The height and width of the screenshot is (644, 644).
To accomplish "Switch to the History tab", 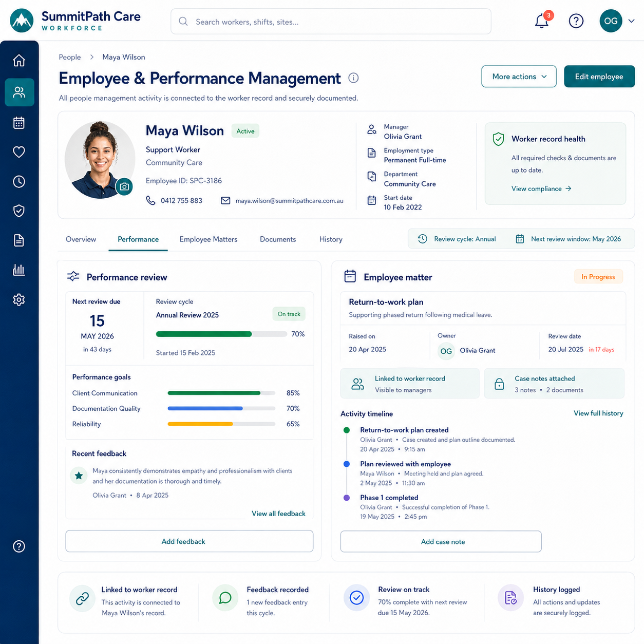I will click(331, 239).
